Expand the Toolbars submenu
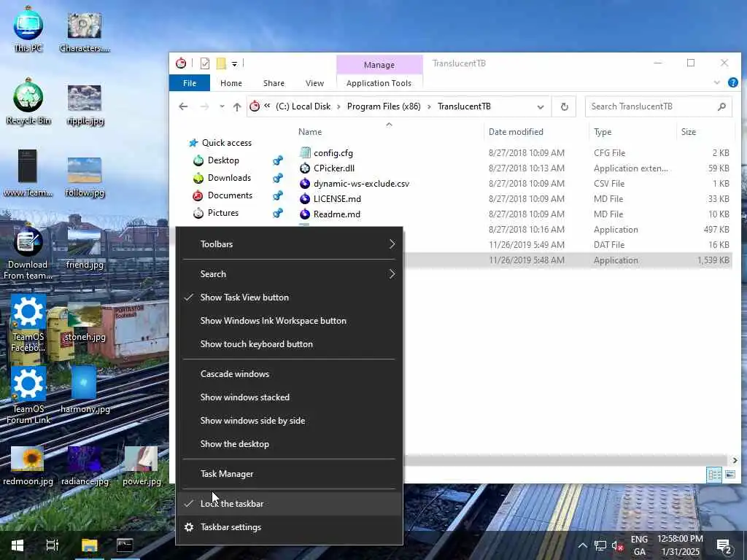Viewport: 747px width, 560px height. pyautogui.click(x=289, y=244)
